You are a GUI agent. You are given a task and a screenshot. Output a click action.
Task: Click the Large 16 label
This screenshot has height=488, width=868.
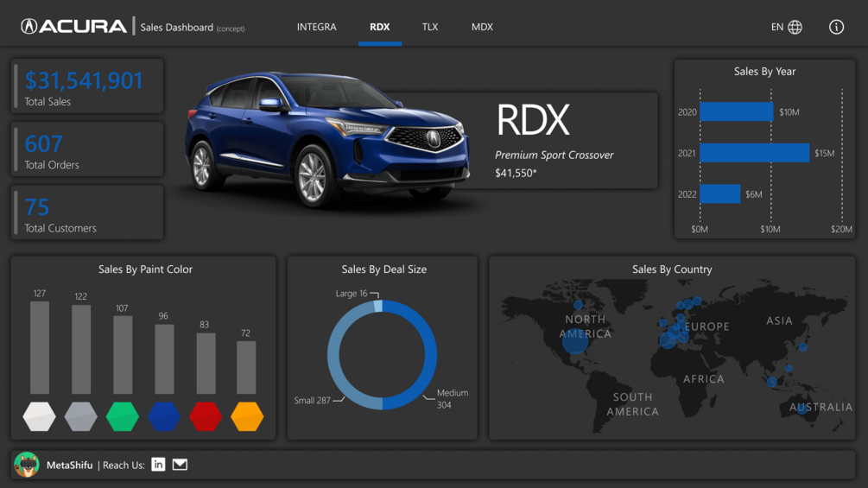(x=352, y=294)
